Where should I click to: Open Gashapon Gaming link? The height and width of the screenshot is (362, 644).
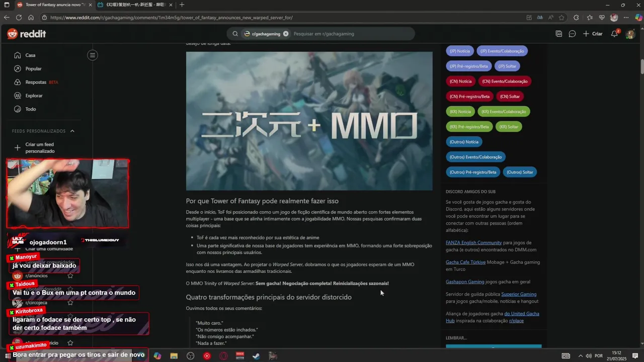(x=465, y=282)
